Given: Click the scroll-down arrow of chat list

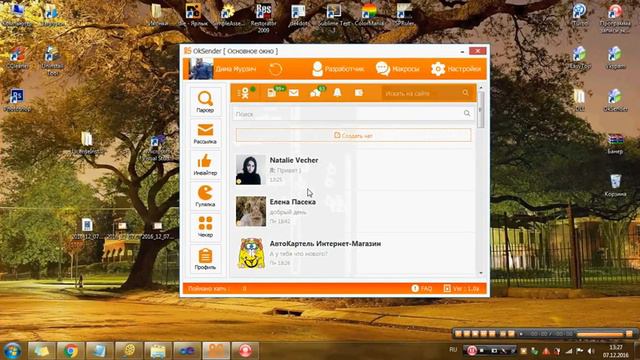Looking at the screenshot, I should click(481, 273).
